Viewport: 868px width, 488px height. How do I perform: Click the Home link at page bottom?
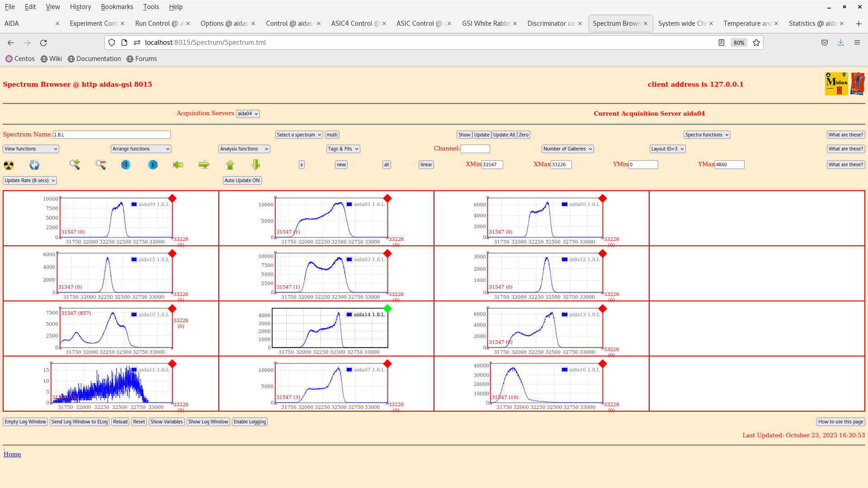12,454
